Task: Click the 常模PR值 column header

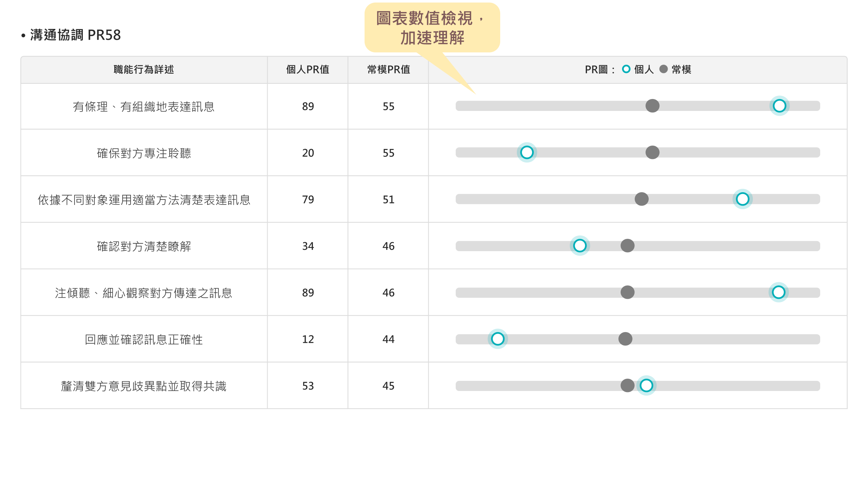Action: point(388,69)
